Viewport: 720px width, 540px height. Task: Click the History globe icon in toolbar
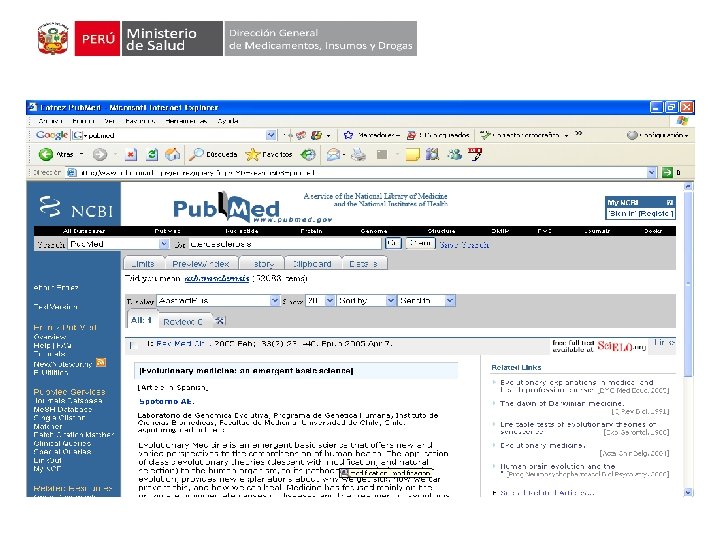pos(308,155)
